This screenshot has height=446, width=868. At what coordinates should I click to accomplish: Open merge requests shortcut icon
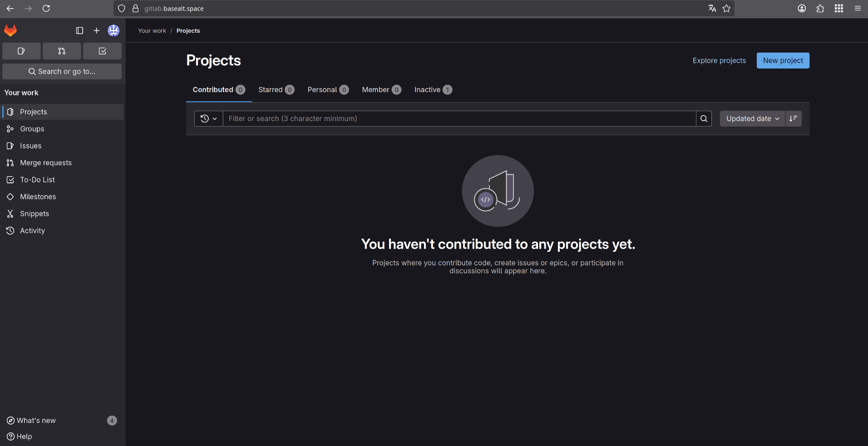coord(62,51)
